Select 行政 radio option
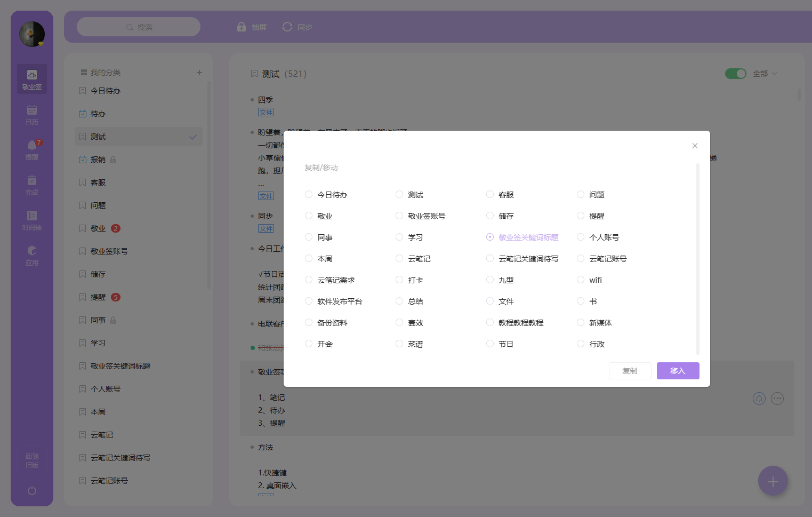 581,344
